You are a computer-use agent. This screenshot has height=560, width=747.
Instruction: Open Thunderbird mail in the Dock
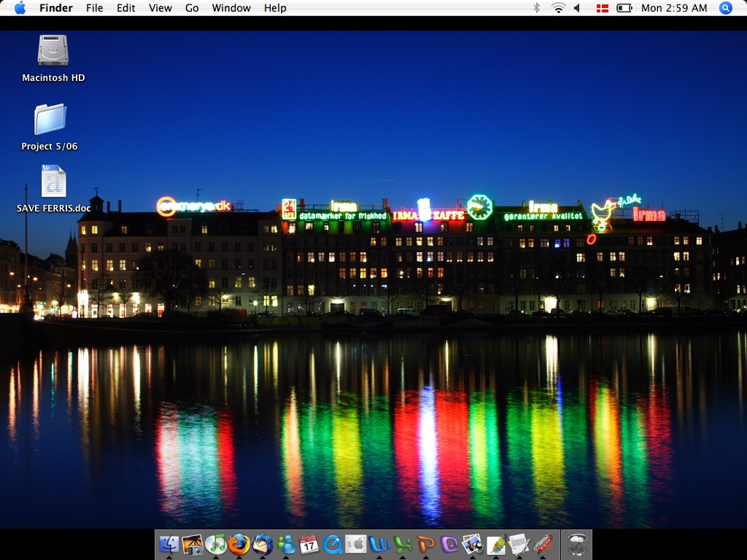click(263, 544)
